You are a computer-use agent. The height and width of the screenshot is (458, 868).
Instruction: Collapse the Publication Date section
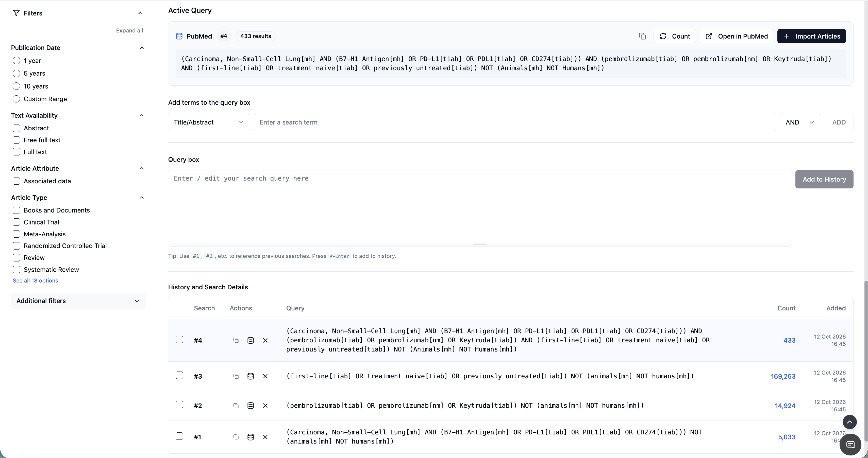pos(142,48)
